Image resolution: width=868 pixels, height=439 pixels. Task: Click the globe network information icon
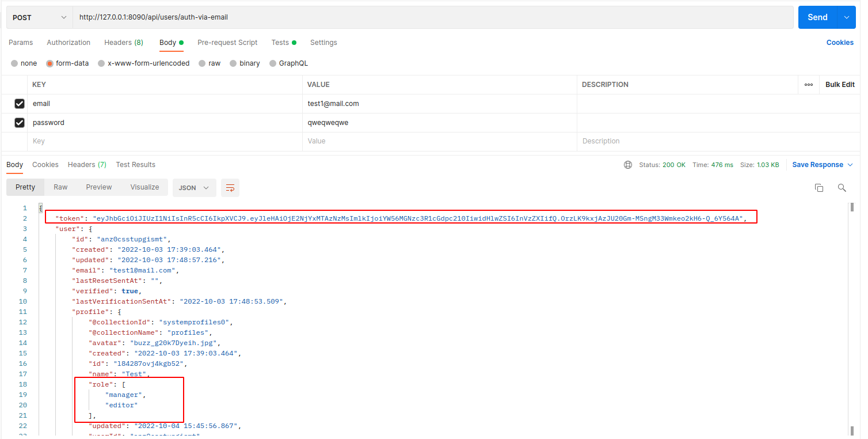(627, 164)
